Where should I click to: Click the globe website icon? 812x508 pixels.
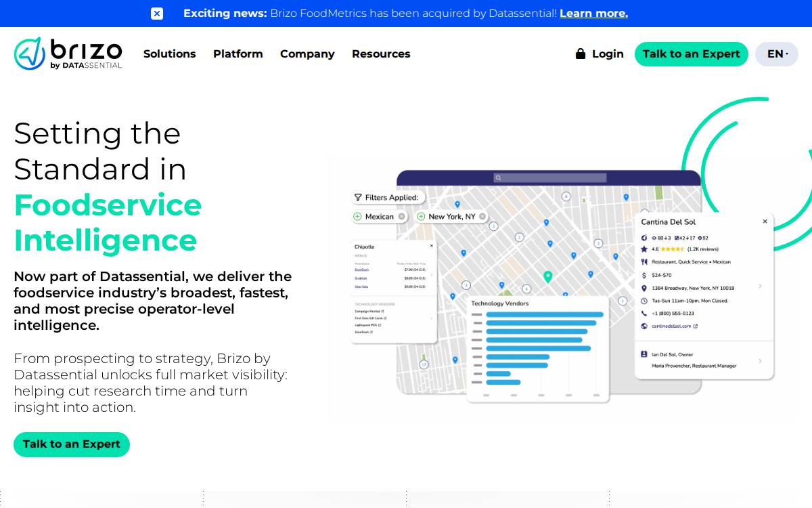[644, 326]
